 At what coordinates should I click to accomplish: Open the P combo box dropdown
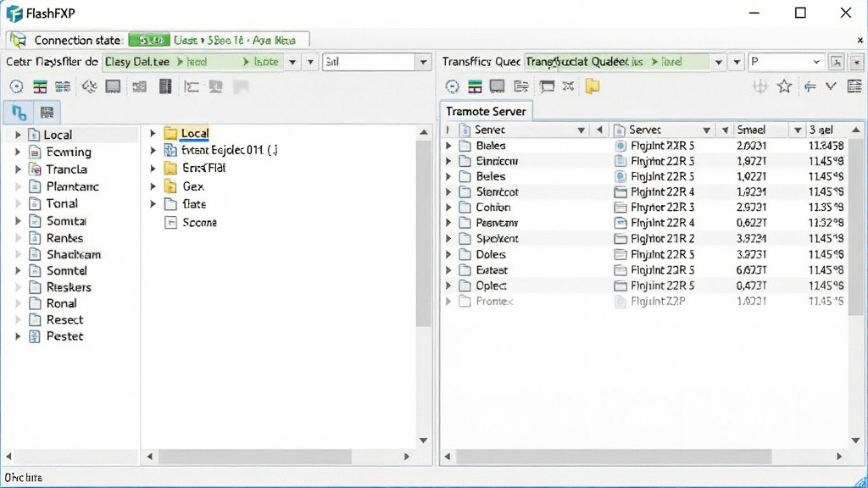coord(816,62)
